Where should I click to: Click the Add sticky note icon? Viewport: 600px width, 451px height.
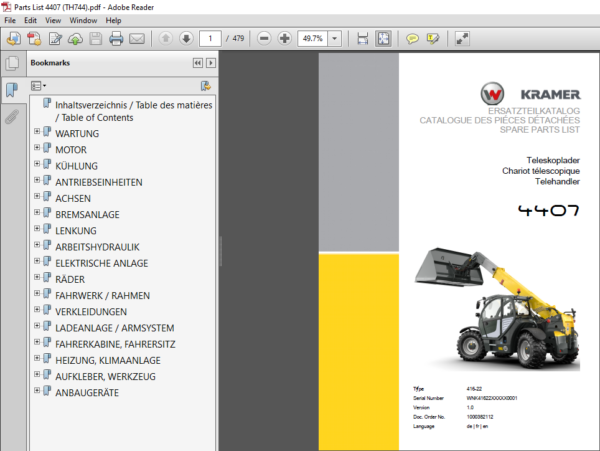[x=412, y=39]
